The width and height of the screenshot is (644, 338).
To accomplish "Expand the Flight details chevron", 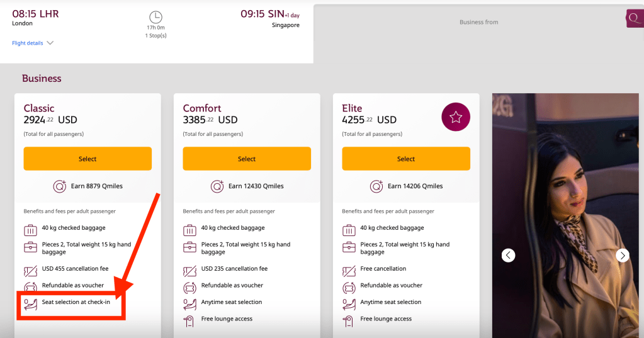I will [x=50, y=43].
